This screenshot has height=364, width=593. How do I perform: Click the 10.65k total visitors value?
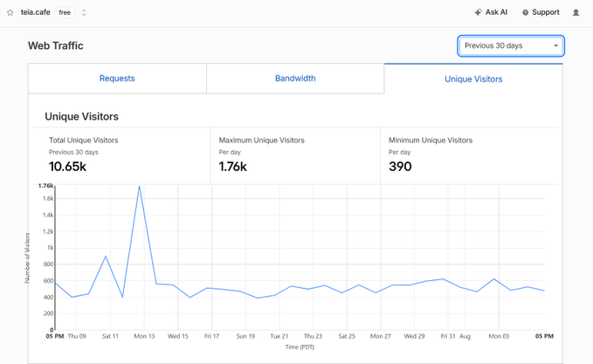point(67,167)
